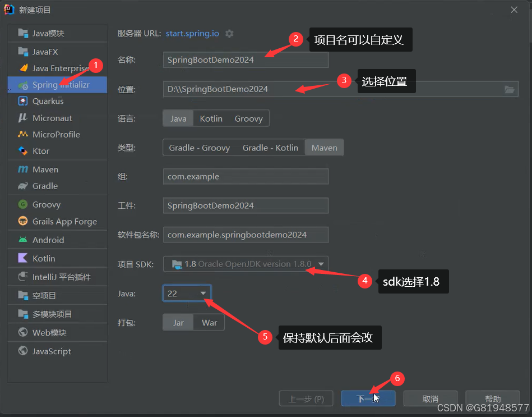The width and height of the screenshot is (532, 417).
Task: Click the 打包 label
Action: (127, 323)
